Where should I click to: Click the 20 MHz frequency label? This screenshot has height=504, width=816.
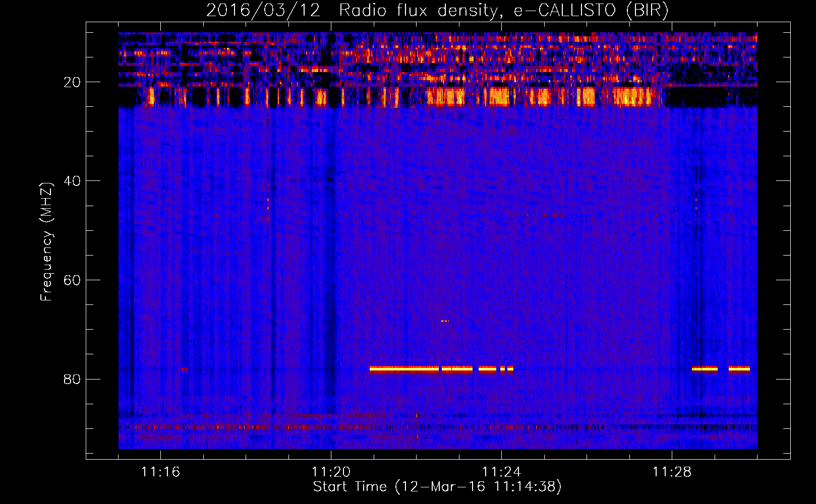72,82
